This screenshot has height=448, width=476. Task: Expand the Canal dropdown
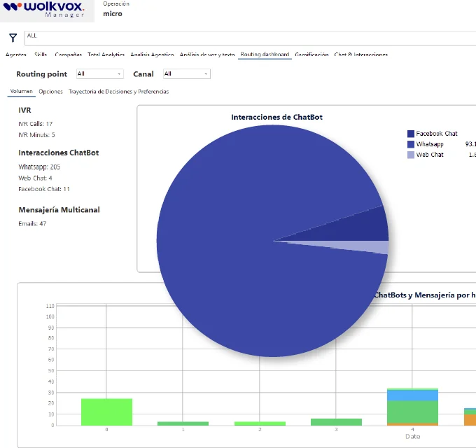coord(187,73)
